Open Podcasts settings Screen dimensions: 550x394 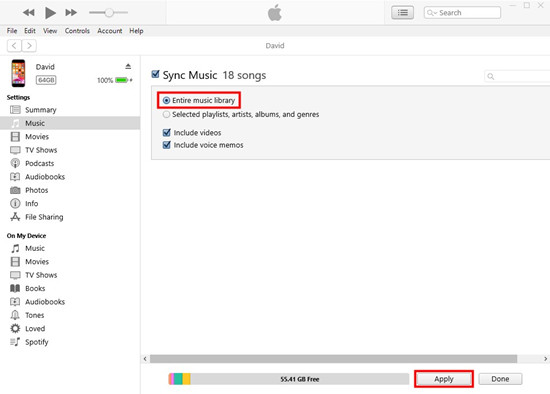70,163
